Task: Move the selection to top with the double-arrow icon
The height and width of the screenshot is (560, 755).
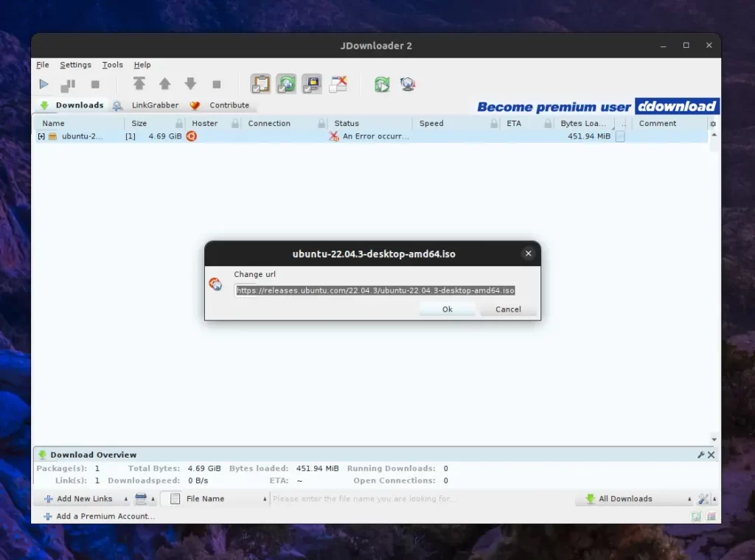Action: click(x=139, y=84)
